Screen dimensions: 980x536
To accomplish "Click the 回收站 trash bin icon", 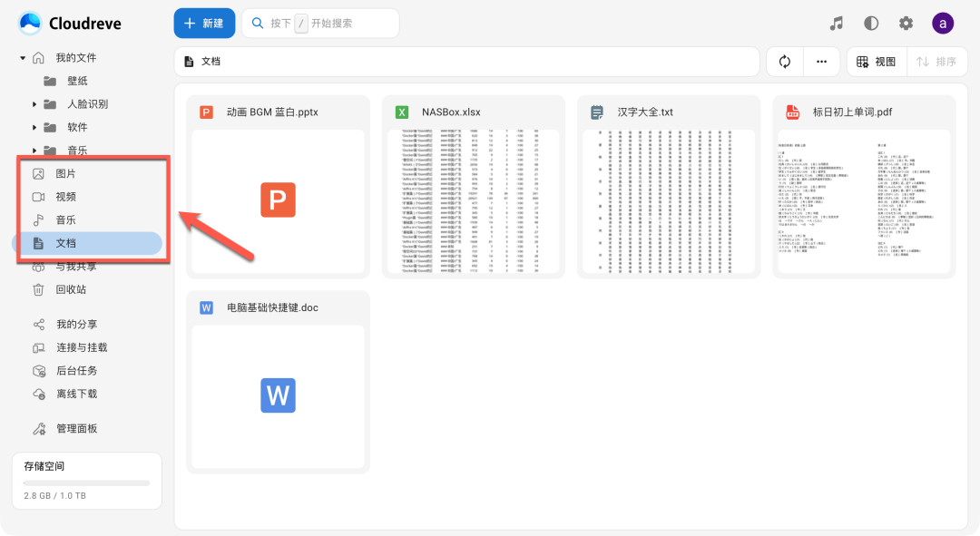I will pyautogui.click(x=38, y=290).
